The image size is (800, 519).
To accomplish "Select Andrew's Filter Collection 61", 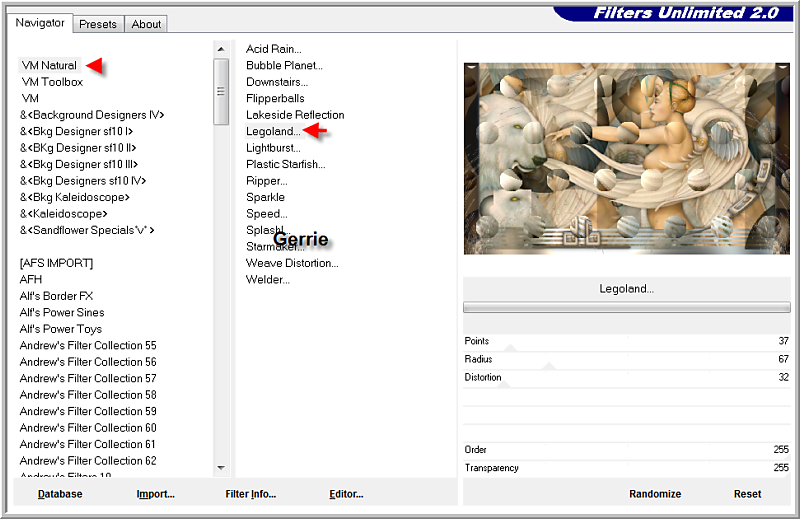I will (x=88, y=444).
